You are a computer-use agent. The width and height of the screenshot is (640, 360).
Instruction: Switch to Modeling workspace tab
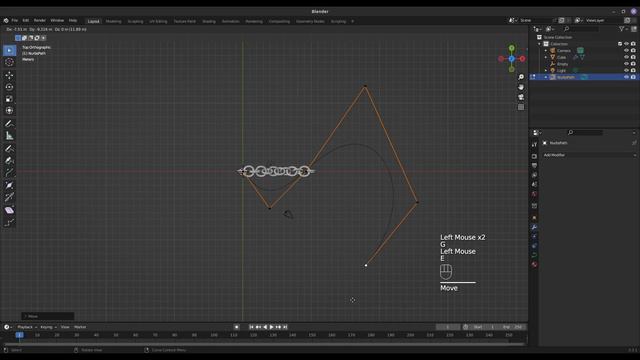tap(113, 21)
